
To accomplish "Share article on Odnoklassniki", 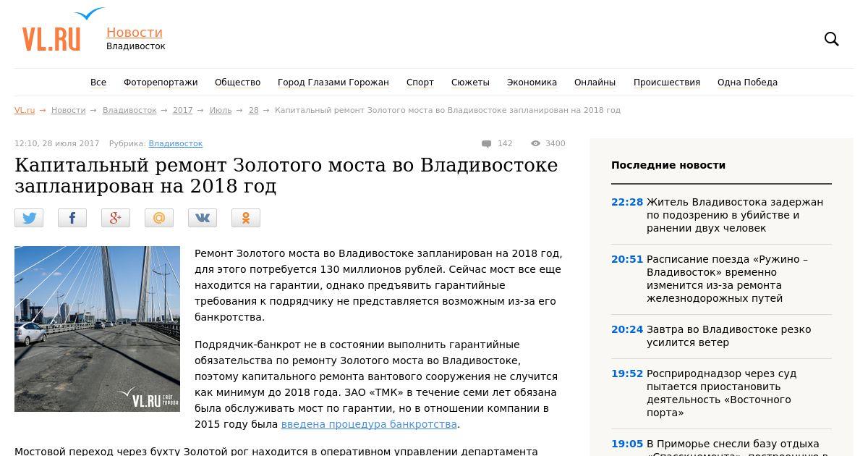I will pos(246,218).
